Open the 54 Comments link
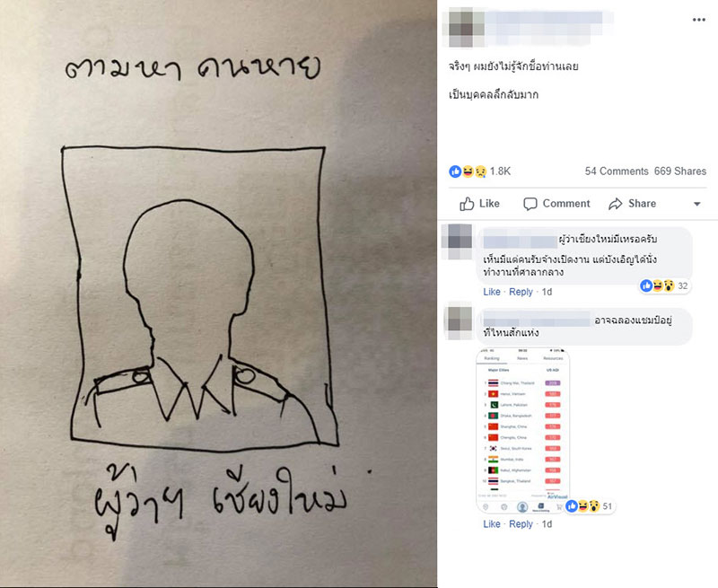This screenshot has width=718, height=588. click(x=617, y=171)
